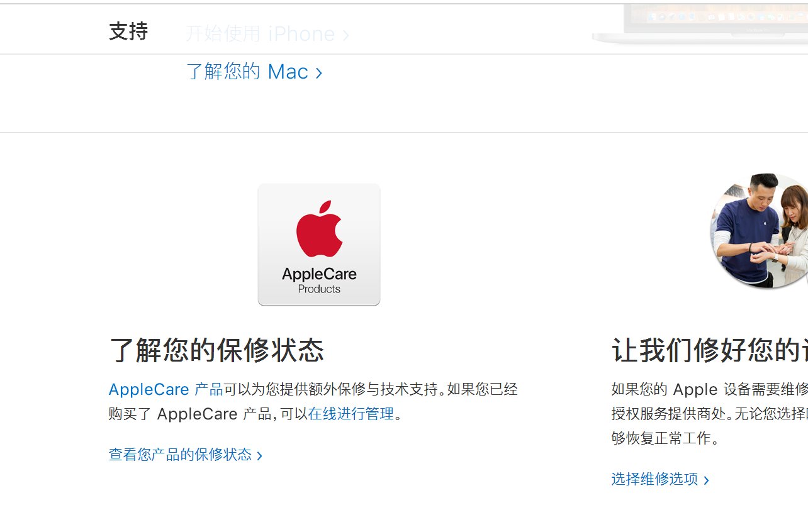The width and height of the screenshot is (808, 532).
Task: Select the 支持 menu item
Action: (x=128, y=31)
